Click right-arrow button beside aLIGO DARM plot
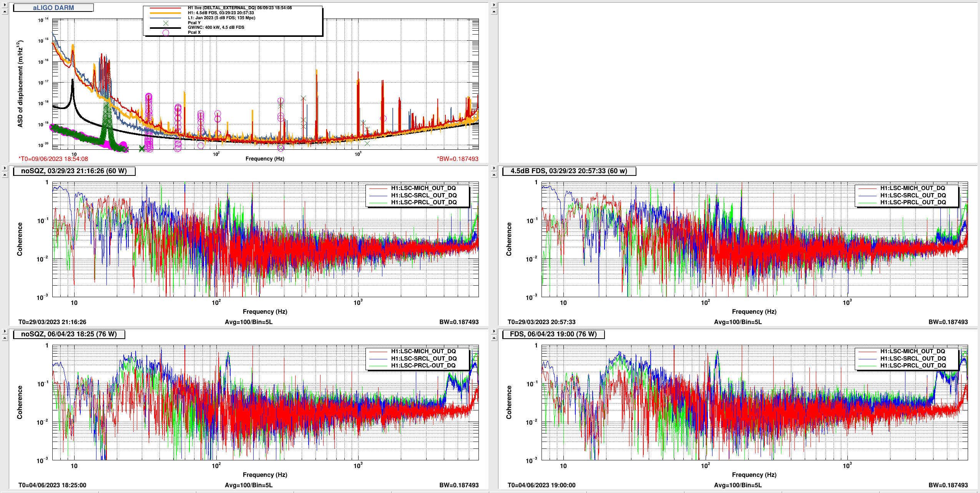980x493 pixels. click(x=5, y=5)
